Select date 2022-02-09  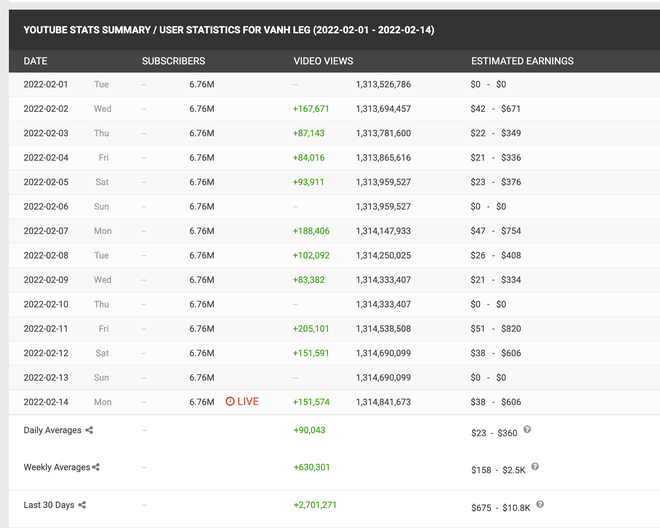[x=45, y=280]
